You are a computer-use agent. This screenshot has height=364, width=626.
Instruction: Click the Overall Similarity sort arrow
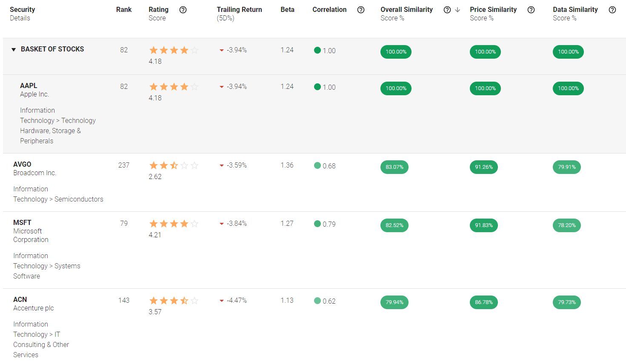tap(457, 10)
